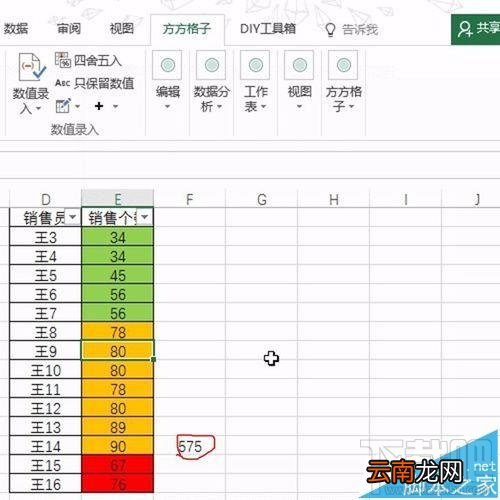
Task: Select cell containing 王9
Action: 46,351
